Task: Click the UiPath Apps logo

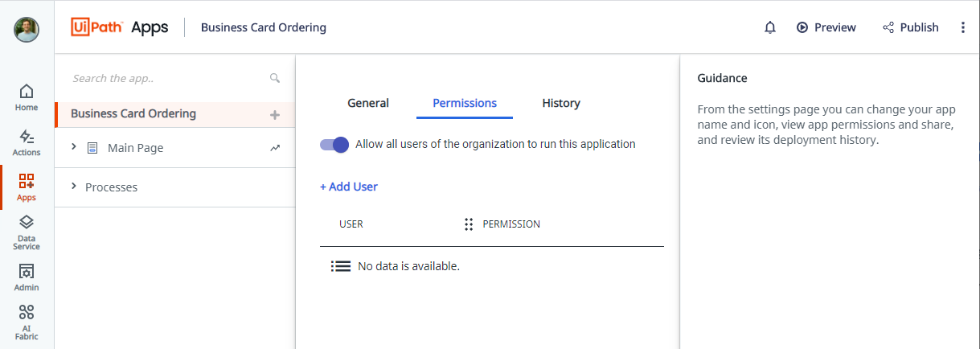Action: click(120, 27)
